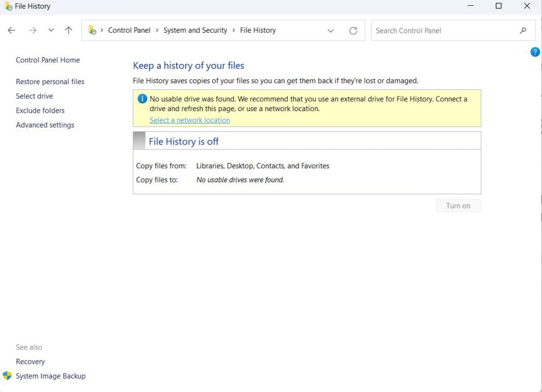Expand chevron after Control Panel breadcrumb
Screen dimensions: 542x392
(x=157, y=31)
